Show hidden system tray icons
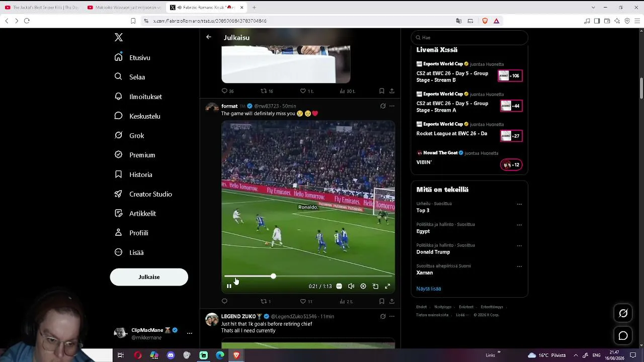This screenshot has height=362, width=644. click(576, 355)
